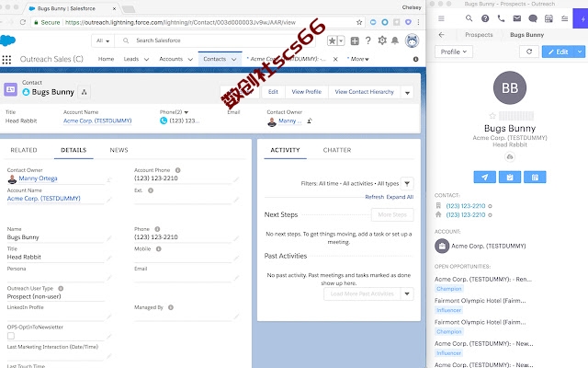
Task: Click the Prospects breadcrumb in Outreach
Action: (x=479, y=35)
